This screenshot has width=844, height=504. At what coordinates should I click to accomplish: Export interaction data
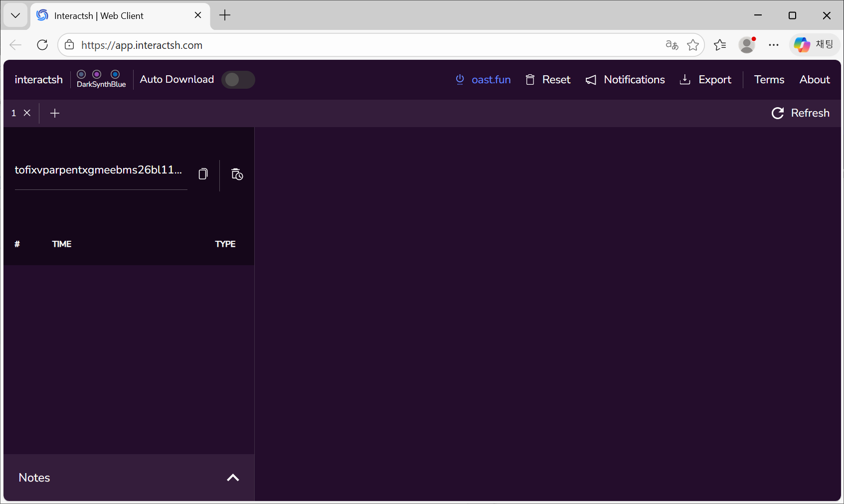(x=705, y=80)
